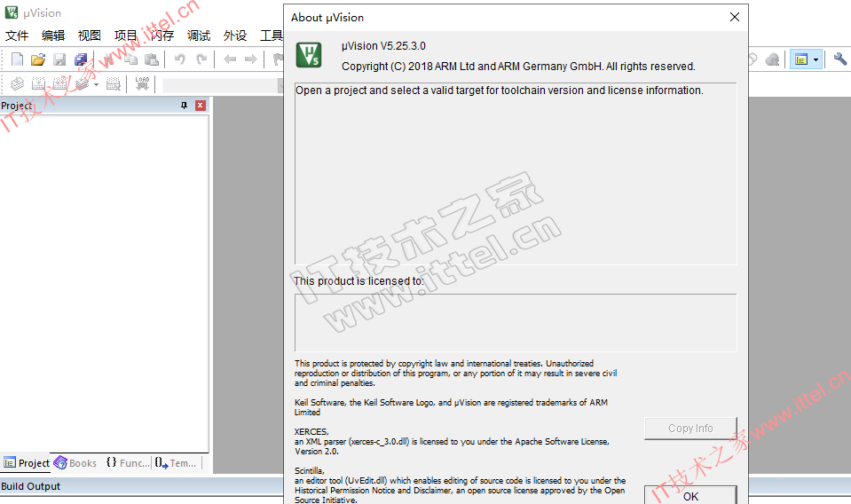Image resolution: width=851 pixels, height=504 pixels.
Task: Pin the Project panel with pushpin
Action: (184, 106)
